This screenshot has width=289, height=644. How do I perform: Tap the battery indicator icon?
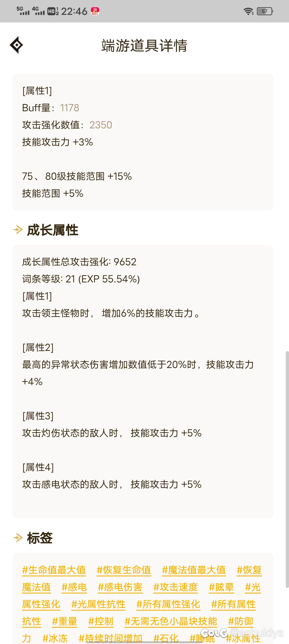pos(264,11)
